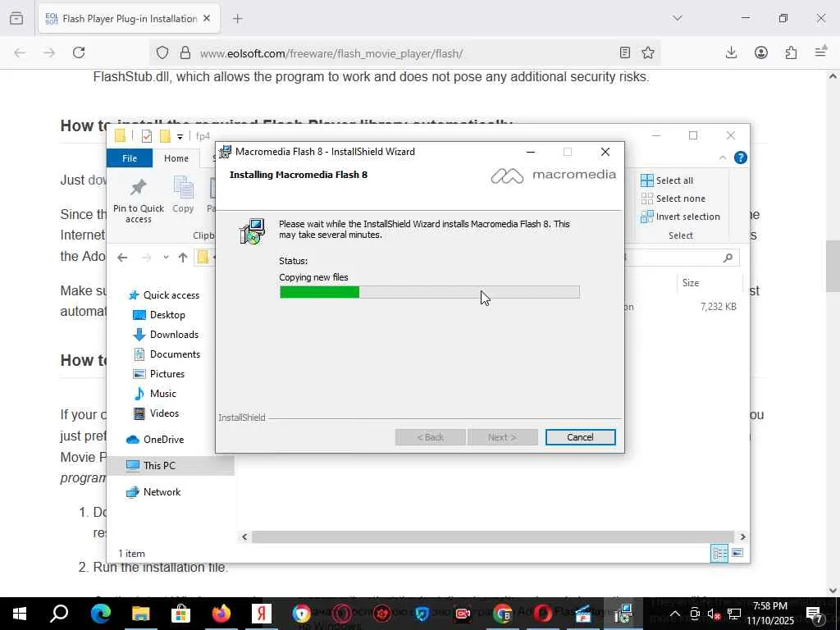Open Firefox downloads panel
This screenshot has height=630, width=840.
point(731,52)
